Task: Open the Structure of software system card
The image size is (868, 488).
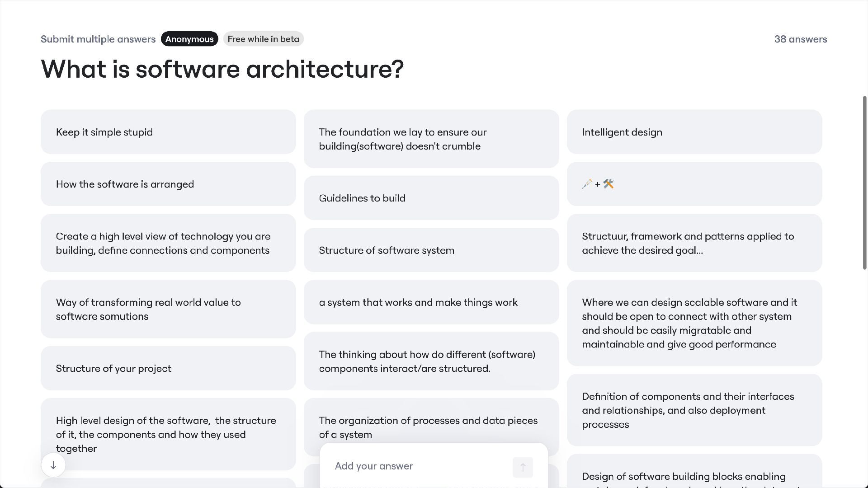Action: tap(431, 250)
